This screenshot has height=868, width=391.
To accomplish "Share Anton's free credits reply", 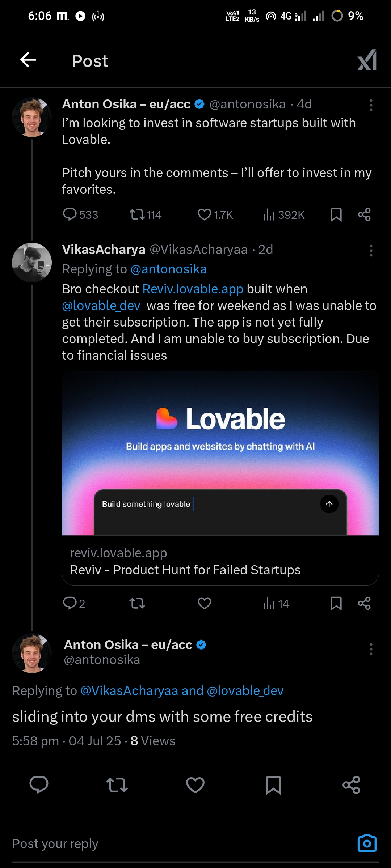I will (351, 785).
